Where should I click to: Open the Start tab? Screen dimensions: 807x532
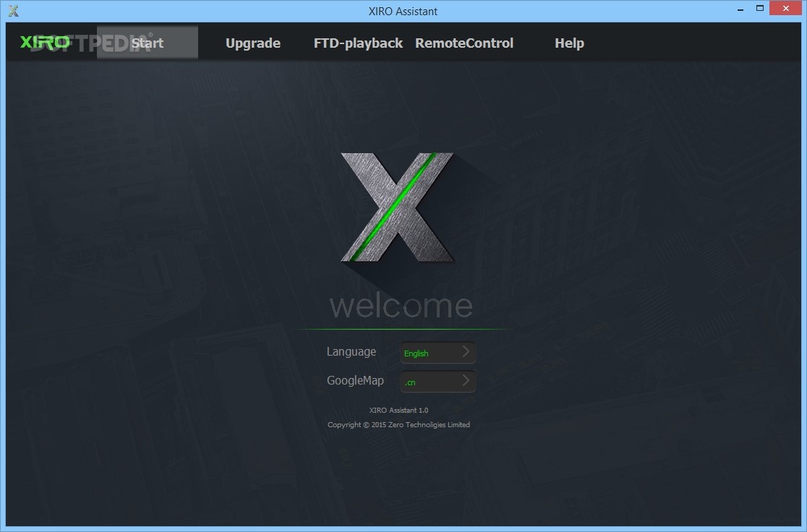[x=148, y=43]
